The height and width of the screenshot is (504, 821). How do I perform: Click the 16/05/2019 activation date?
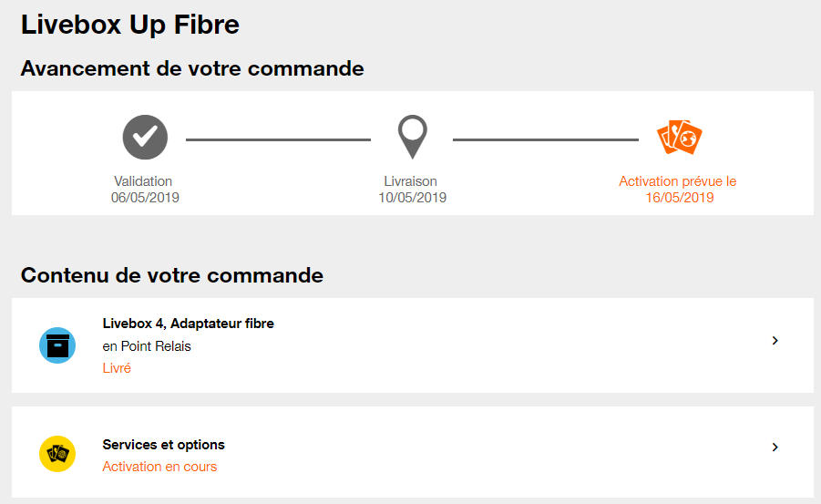679,197
